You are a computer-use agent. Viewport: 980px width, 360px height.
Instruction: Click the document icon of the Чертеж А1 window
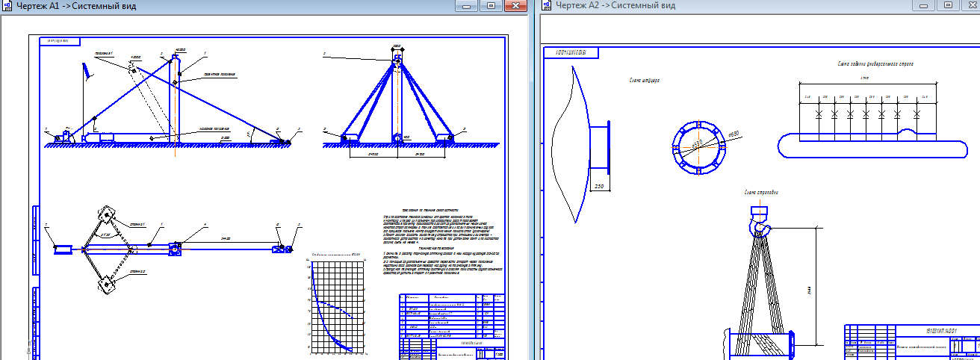click(x=8, y=5)
